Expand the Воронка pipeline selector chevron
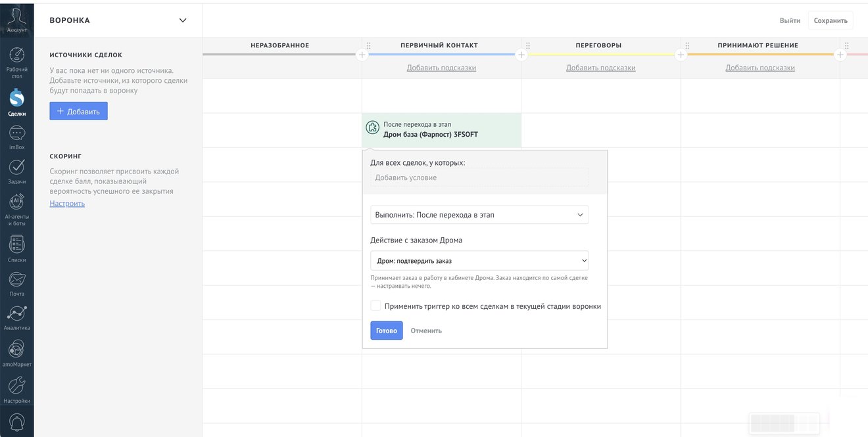The width and height of the screenshot is (868, 437). click(183, 20)
